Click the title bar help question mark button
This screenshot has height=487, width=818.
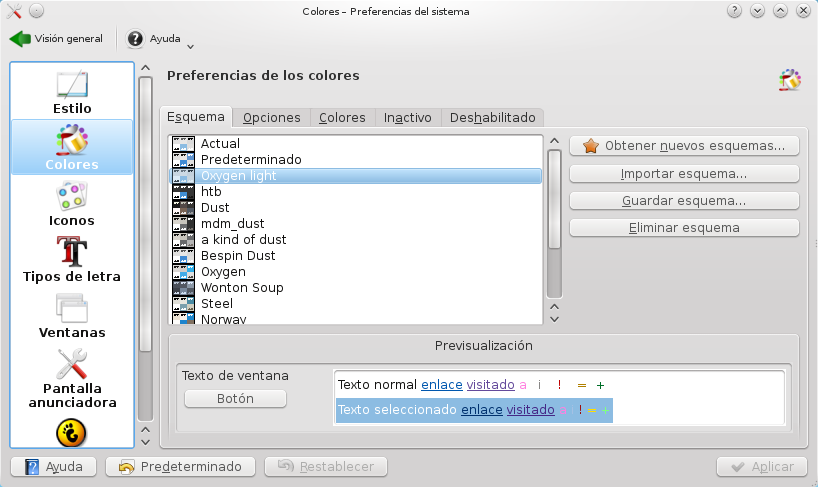(x=734, y=11)
